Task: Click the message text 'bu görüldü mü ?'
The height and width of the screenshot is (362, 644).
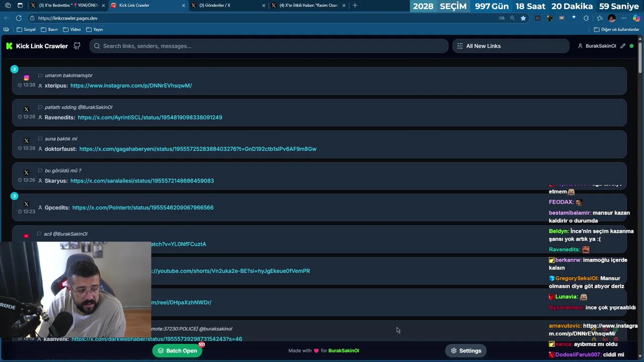Action: [63, 170]
